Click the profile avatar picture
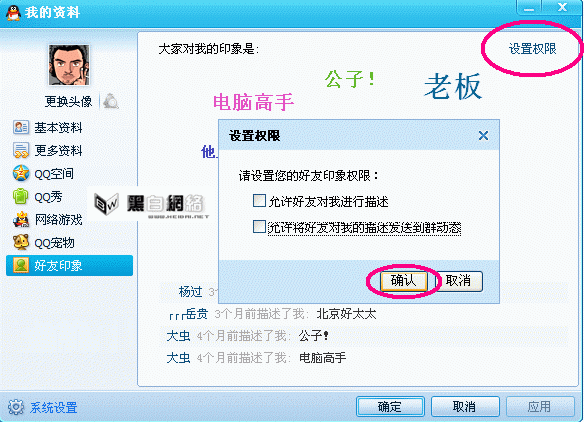 point(69,65)
